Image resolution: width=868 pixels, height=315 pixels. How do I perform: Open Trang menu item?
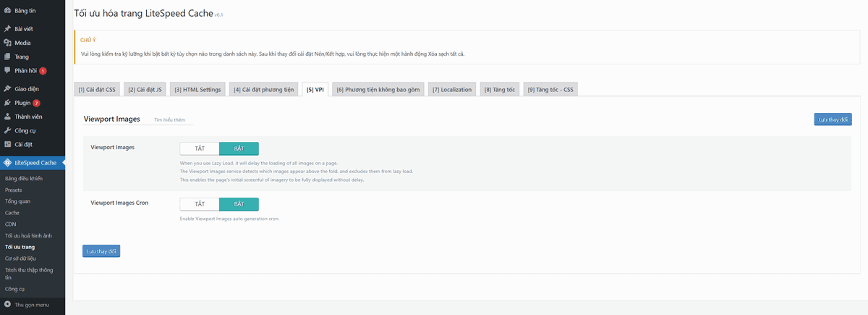[33, 56]
